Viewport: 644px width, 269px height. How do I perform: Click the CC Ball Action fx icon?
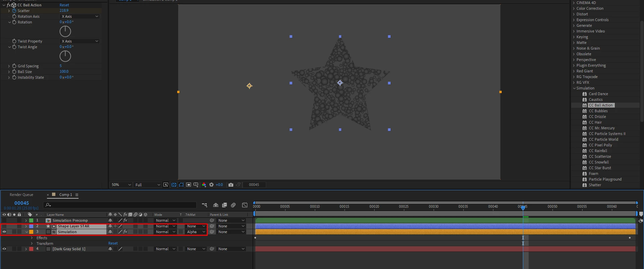[9, 5]
